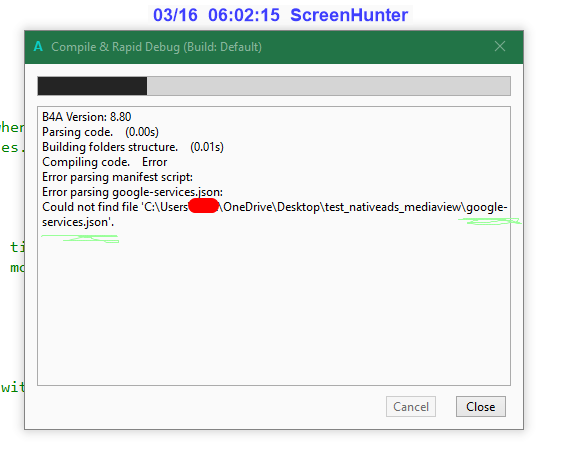Viewport: 563px width, 453px height.
Task: Click the Could not find file path line
Action: 275,207
